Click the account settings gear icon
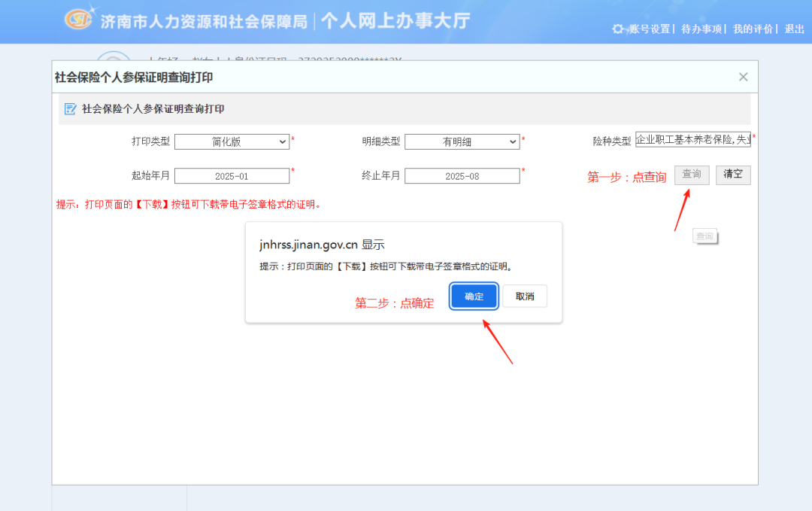The image size is (812, 511). tap(618, 29)
